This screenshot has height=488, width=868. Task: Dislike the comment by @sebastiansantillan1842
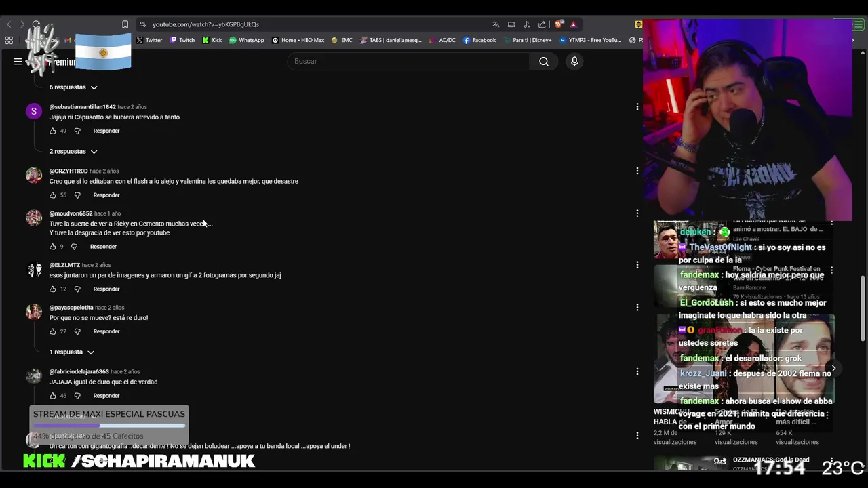coord(77,131)
